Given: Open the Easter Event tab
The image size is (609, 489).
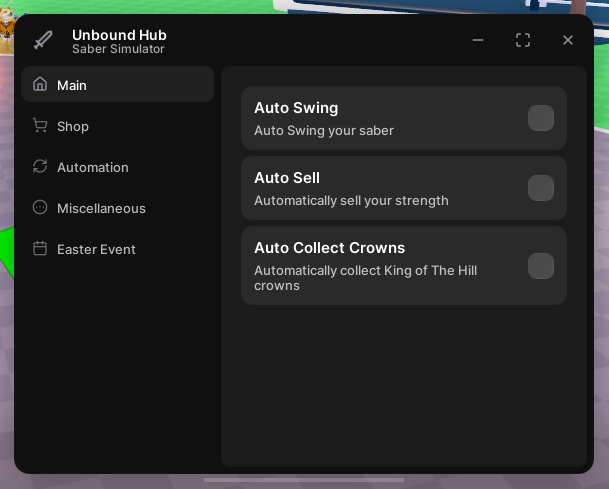Looking at the screenshot, I should click(117, 249).
